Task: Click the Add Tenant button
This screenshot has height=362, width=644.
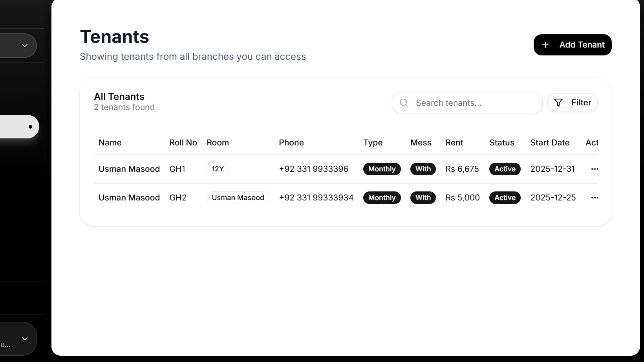Action: [x=572, y=45]
